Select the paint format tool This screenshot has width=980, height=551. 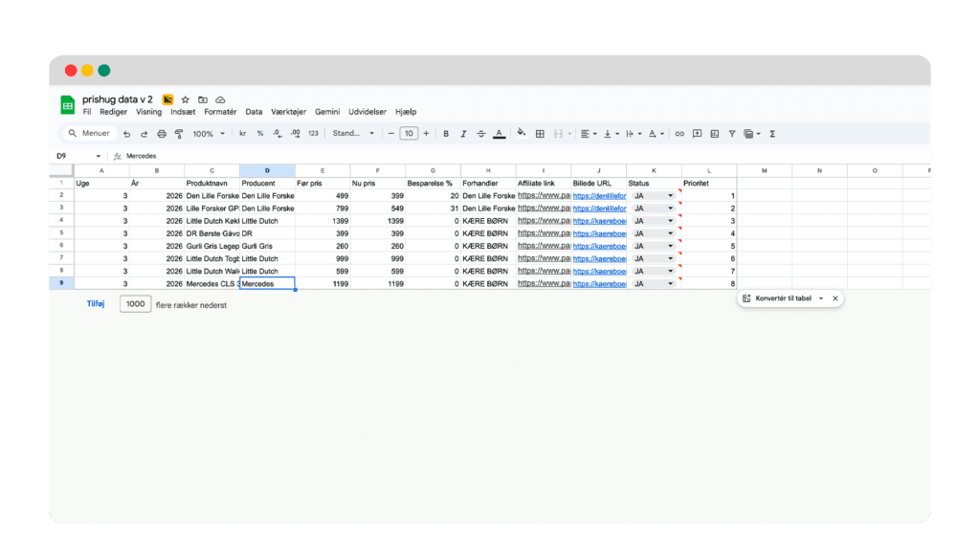(179, 133)
